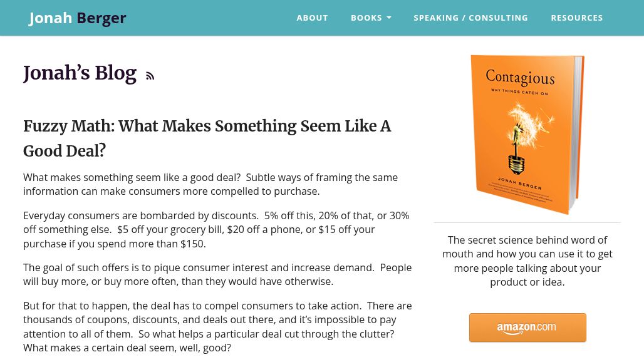The width and height of the screenshot is (644, 362).
Task: Click the caret arrow next to BOOKS
Action: pos(389,18)
